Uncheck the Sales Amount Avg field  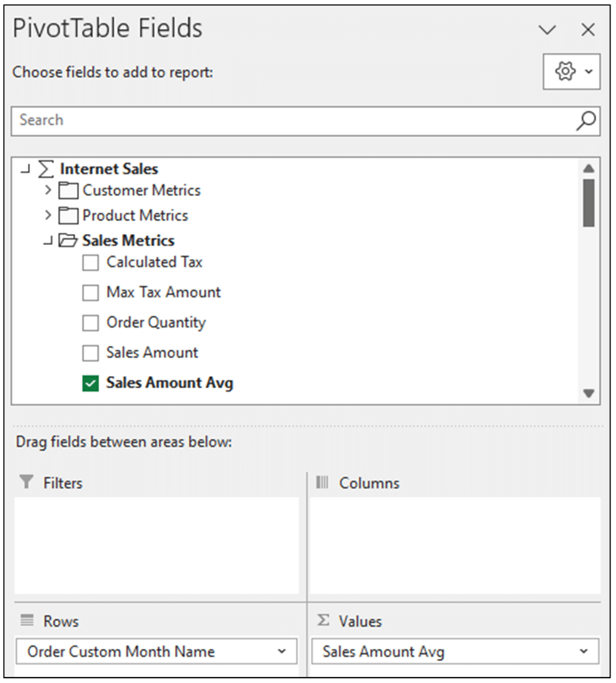click(x=90, y=383)
